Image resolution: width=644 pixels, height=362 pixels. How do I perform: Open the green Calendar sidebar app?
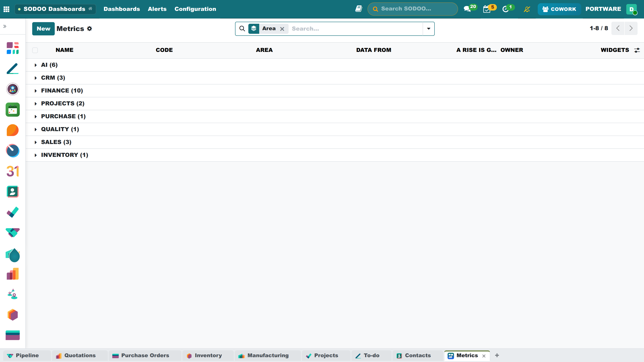(x=12, y=110)
